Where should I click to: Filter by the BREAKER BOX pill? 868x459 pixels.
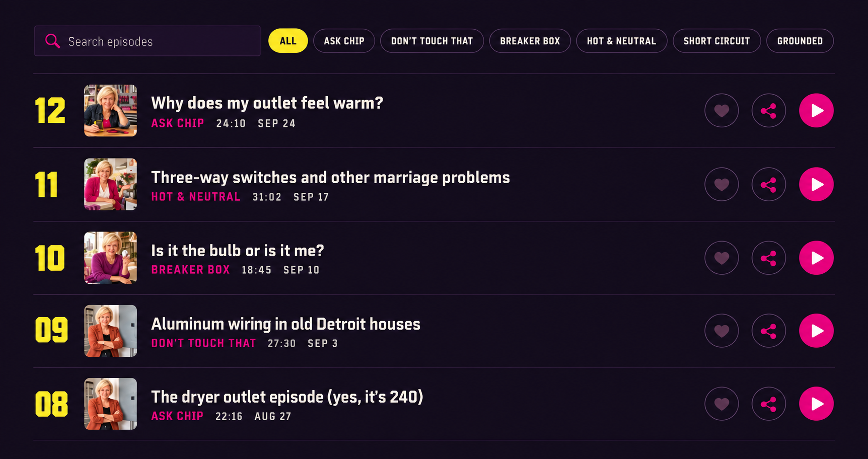pos(530,41)
